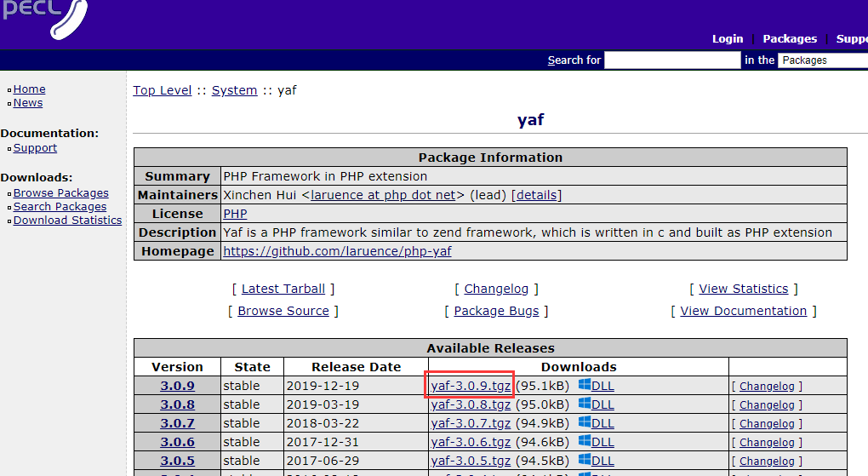Open the PHP license link
Image resolution: width=868 pixels, height=476 pixels.
pyautogui.click(x=235, y=214)
